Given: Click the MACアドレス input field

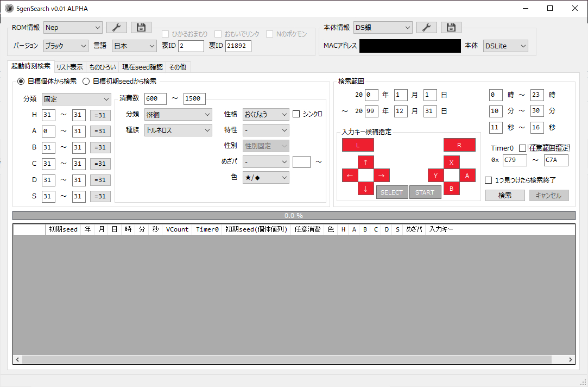Looking at the screenshot, I should point(410,46).
